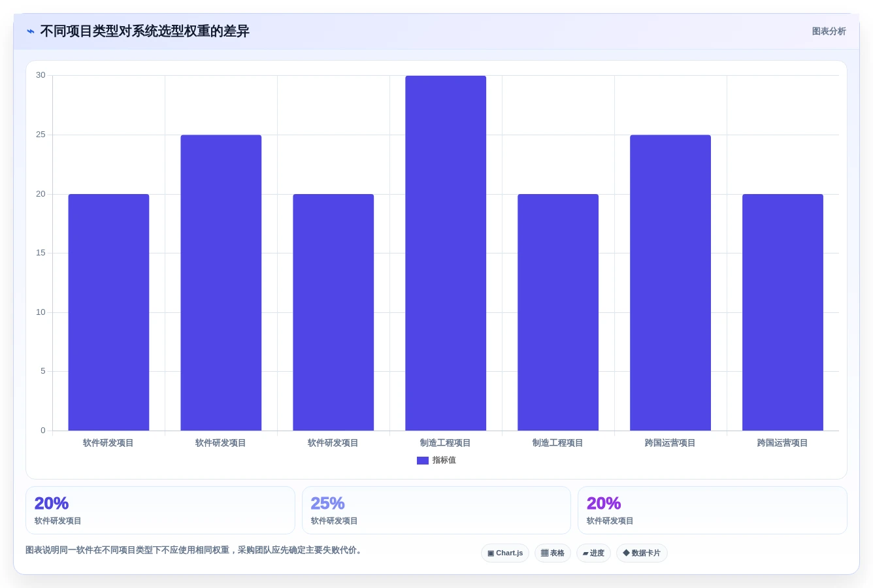The width and height of the screenshot is (873, 588).
Task: Click the y-axis tick label 5
Action: pyautogui.click(x=43, y=371)
